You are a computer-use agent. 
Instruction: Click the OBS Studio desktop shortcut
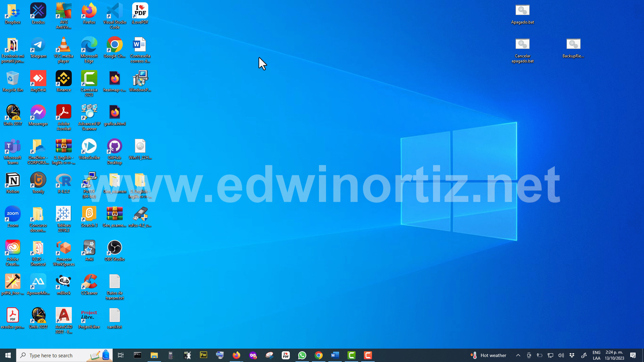[115, 251]
